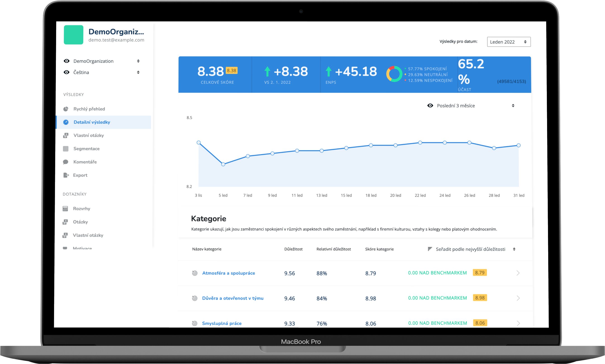
Task: Open the Čeština language dropdown
Action: 102,72
